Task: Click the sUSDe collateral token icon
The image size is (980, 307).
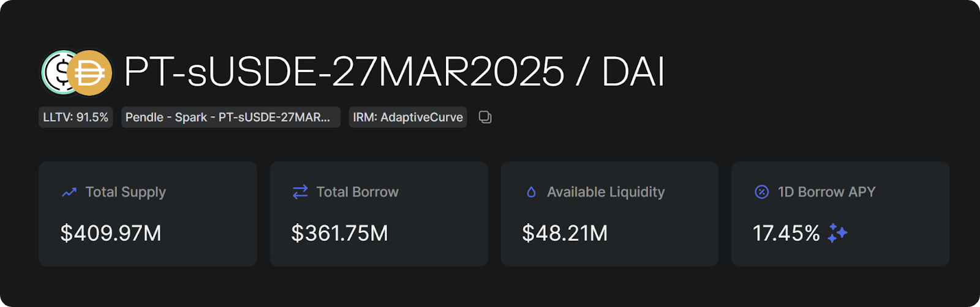Action: [55, 72]
